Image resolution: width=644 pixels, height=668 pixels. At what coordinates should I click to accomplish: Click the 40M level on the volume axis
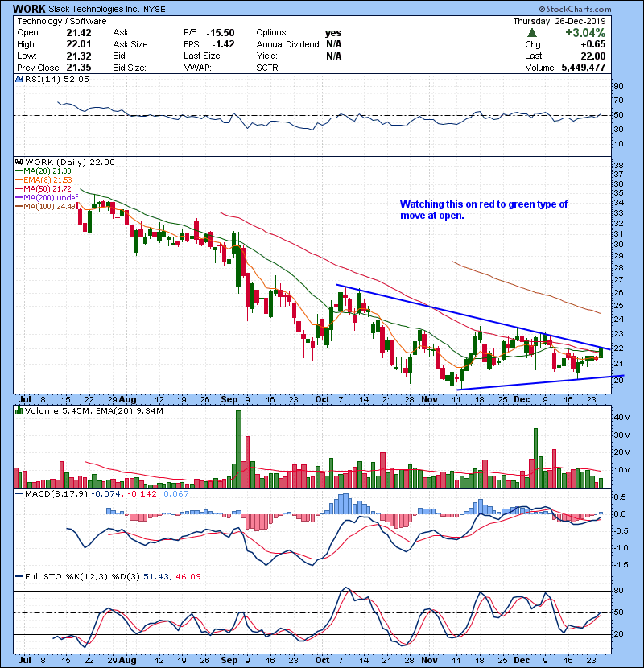pos(622,418)
